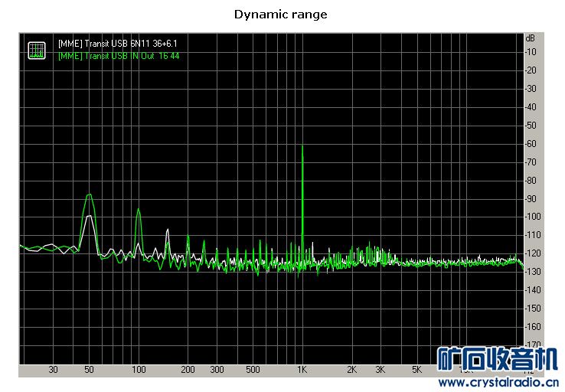Click the "100" Hz frequency label
The width and height of the screenshot is (565, 392).
coord(139,370)
